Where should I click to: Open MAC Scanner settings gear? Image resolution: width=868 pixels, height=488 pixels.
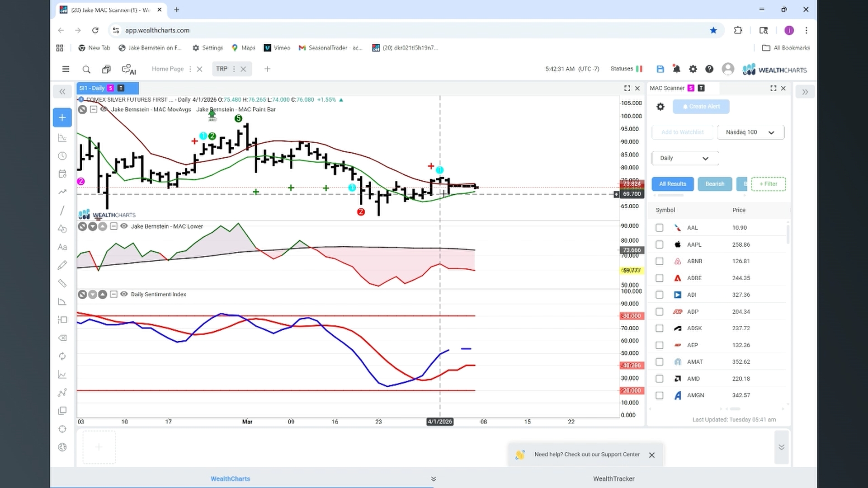[660, 107]
